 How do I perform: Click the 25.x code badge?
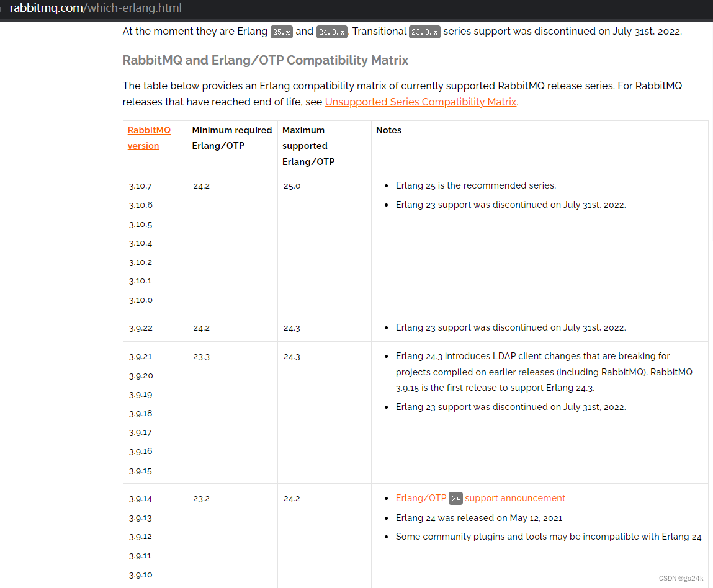click(x=282, y=32)
